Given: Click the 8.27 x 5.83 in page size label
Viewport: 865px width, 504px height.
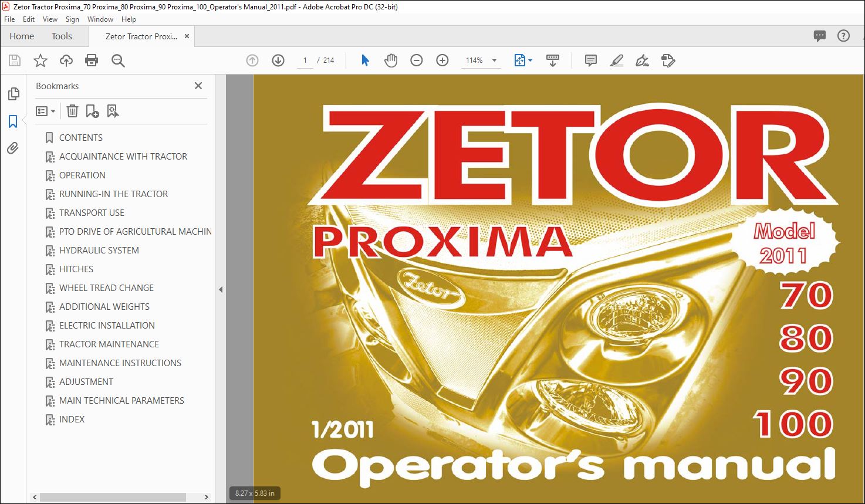Looking at the screenshot, I should [255, 493].
